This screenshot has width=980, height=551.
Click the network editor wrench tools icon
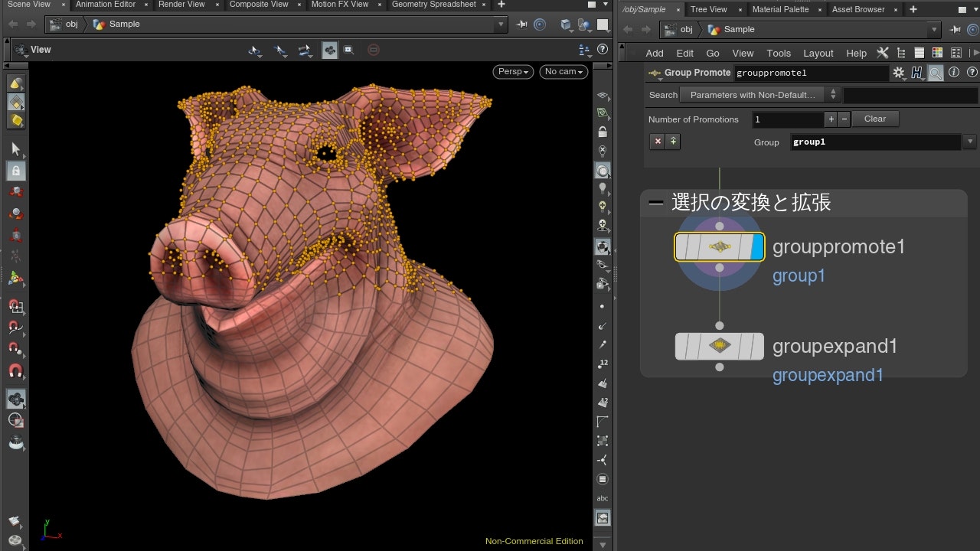(882, 53)
